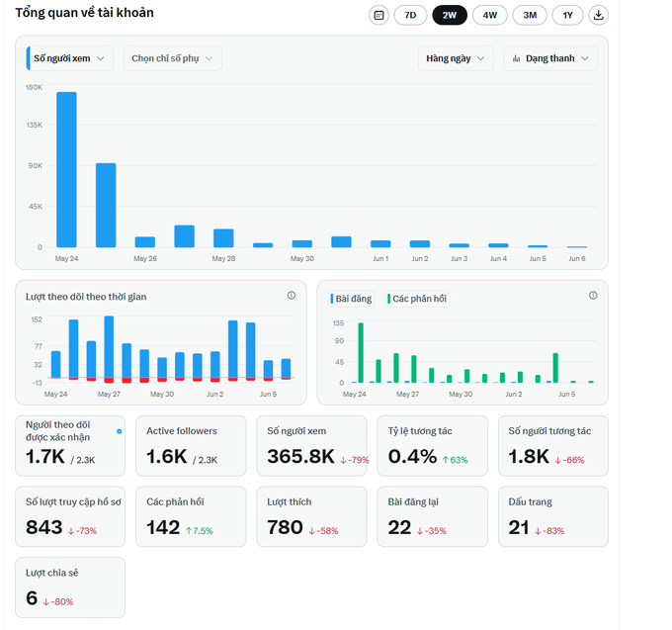This screenshot has height=630, width=672.
Task: Click the blue verified badge icon
Action: click(120, 431)
